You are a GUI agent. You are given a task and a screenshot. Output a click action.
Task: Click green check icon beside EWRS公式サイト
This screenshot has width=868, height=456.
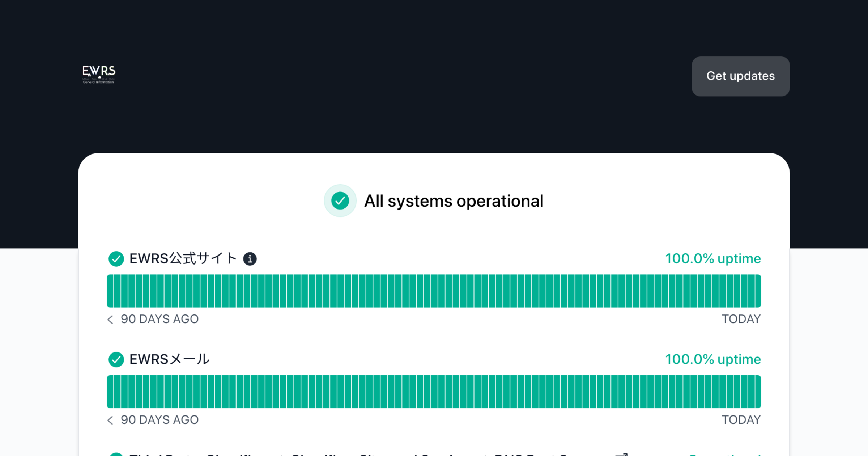(116, 259)
